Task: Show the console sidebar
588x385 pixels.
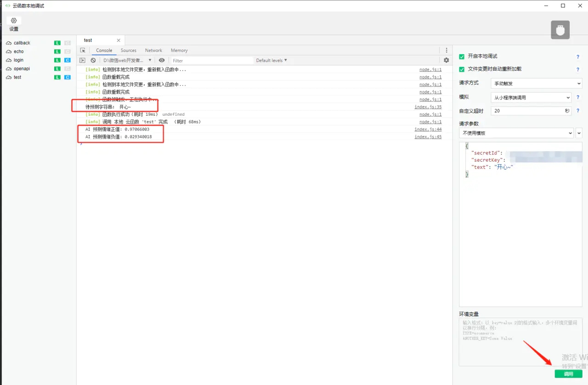Action: pos(83,60)
